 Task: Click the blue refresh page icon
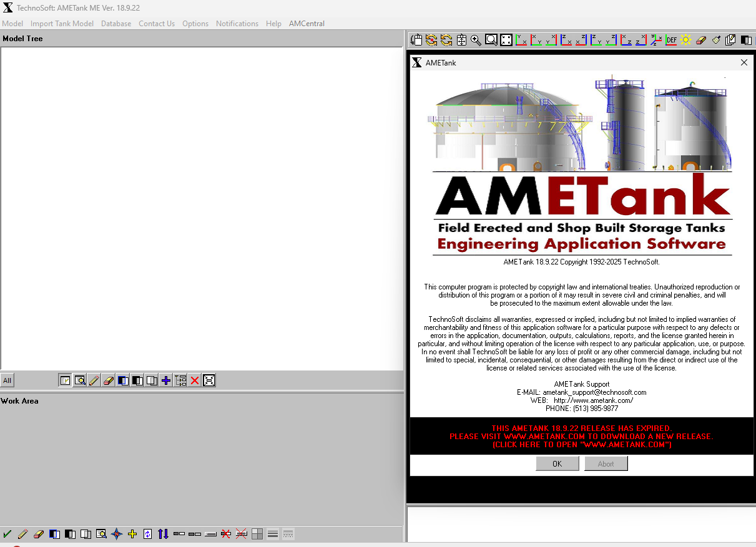pos(148,534)
